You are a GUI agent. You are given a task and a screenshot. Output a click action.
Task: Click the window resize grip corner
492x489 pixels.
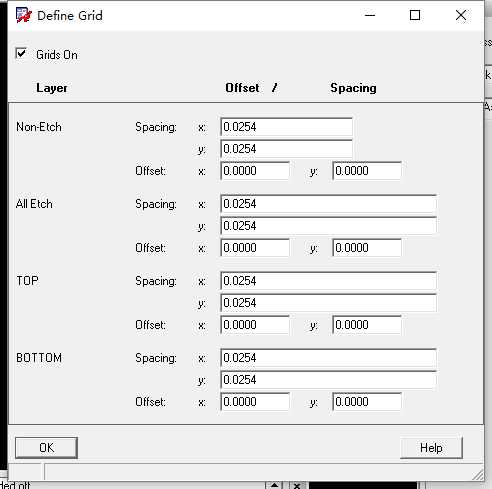(x=478, y=475)
